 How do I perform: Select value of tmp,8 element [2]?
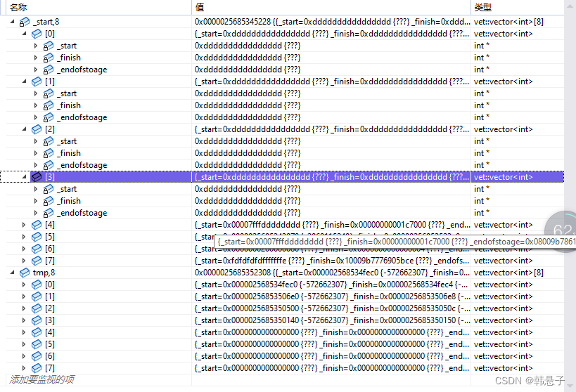331,308
